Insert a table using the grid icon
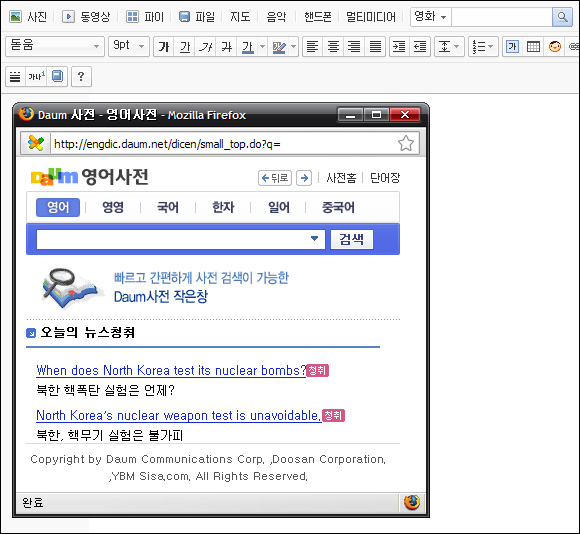Viewport: 580px width, 534px height. coord(533,47)
